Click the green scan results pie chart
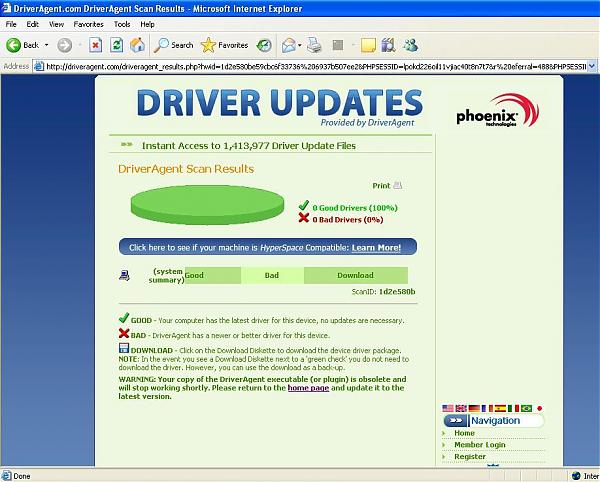 [x=207, y=205]
